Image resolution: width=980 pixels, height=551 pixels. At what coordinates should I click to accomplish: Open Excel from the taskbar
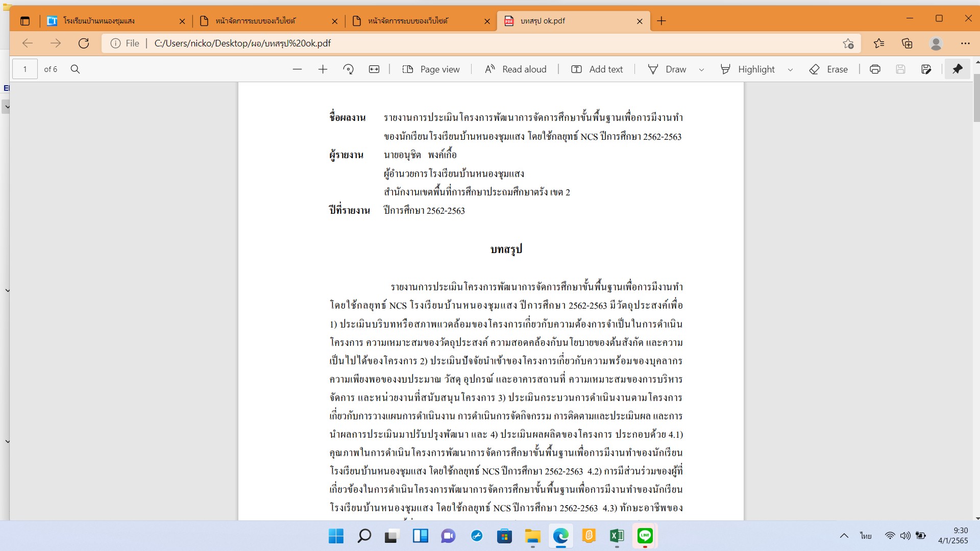[x=617, y=536]
